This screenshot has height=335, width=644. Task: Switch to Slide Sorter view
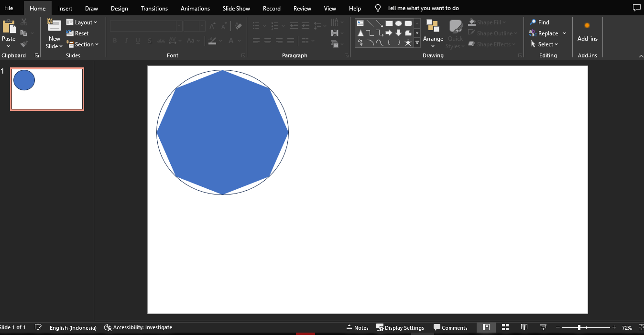[505, 327]
